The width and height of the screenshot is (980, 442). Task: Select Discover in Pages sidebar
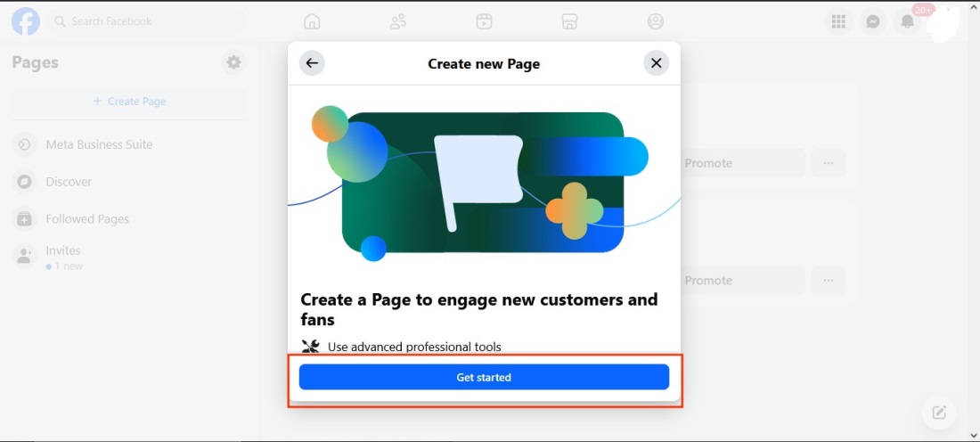[69, 182]
